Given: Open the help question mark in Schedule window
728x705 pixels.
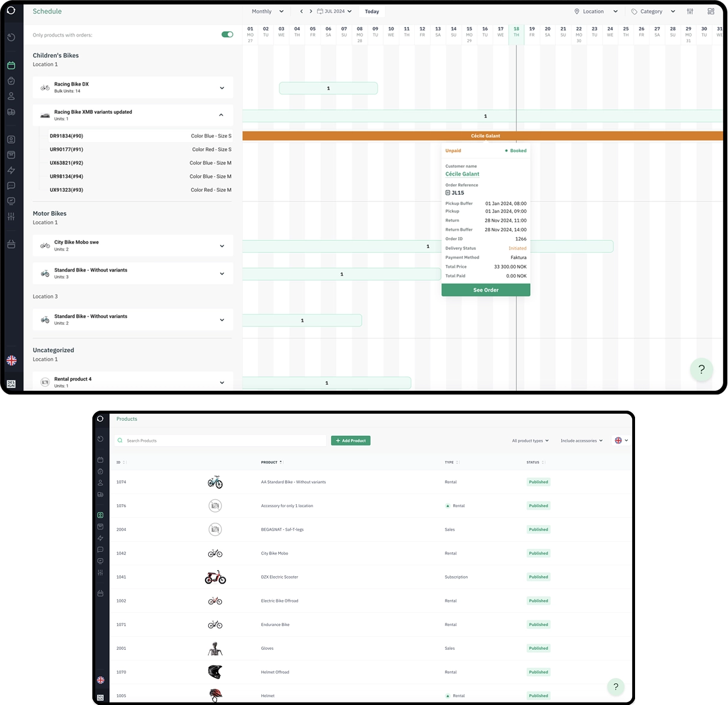Looking at the screenshot, I should click(x=702, y=369).
